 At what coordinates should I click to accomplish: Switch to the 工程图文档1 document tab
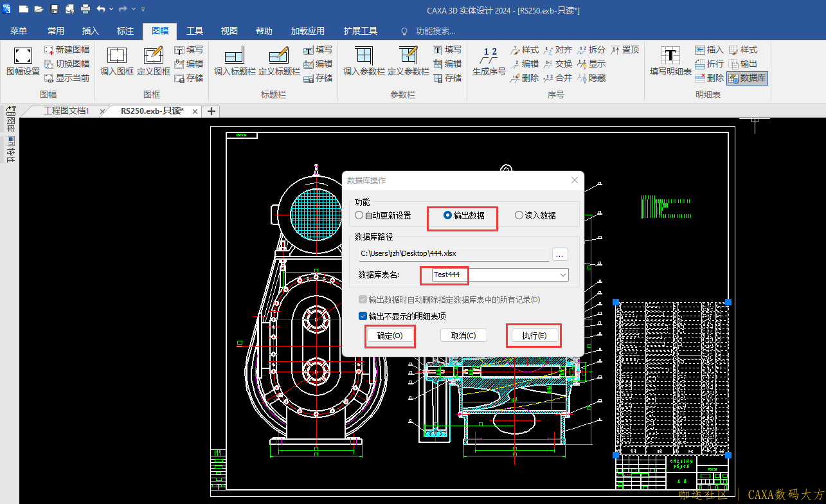point(66,111)
